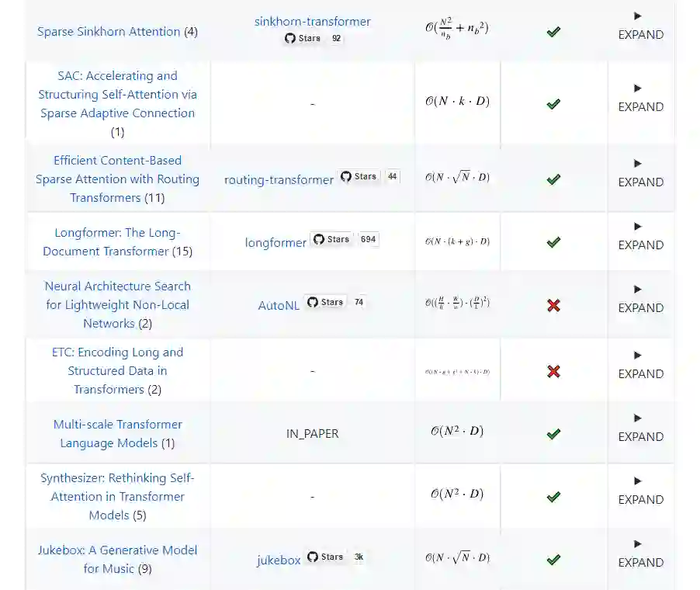This screenshot has height=590, width=700.
Task: Open the AutoNL repository link
Action: [x=279, y=305]
